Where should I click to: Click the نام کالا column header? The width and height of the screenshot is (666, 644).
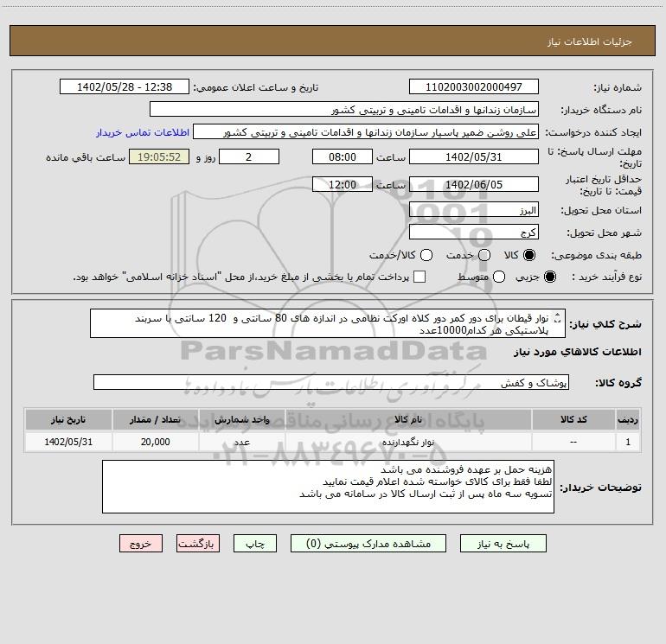pos(408,419)
